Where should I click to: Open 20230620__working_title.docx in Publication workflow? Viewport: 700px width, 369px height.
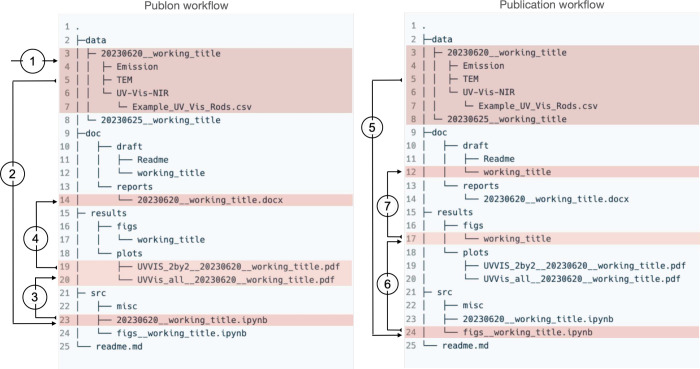556,199
